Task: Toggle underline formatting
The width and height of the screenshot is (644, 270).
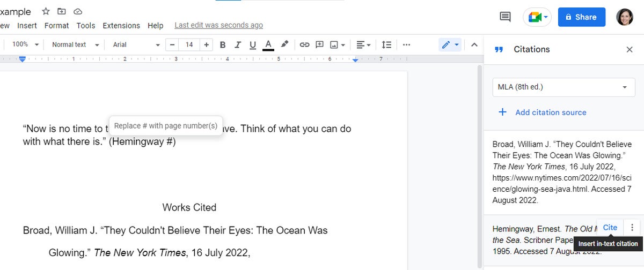Action: click(253, 45)
